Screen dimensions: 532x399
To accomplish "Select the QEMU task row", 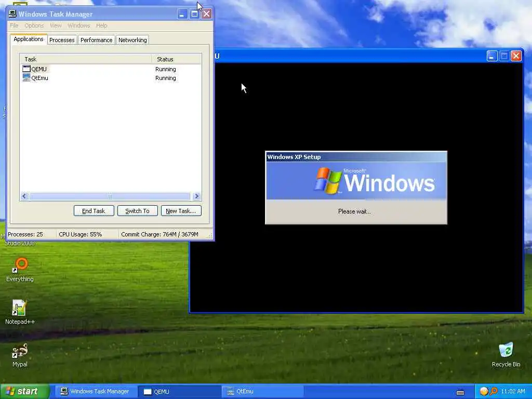I will (x=111, y=69).
